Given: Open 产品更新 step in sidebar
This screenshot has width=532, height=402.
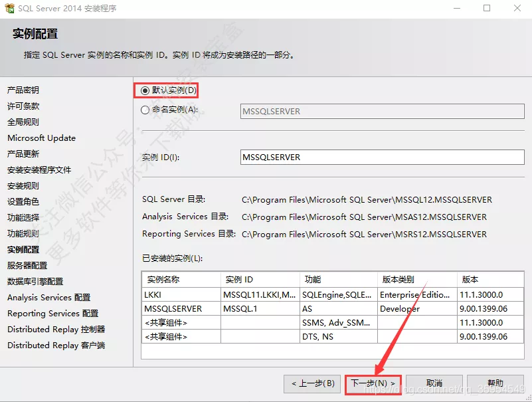Looking at the screenshot, I should [x=23, y=153].
